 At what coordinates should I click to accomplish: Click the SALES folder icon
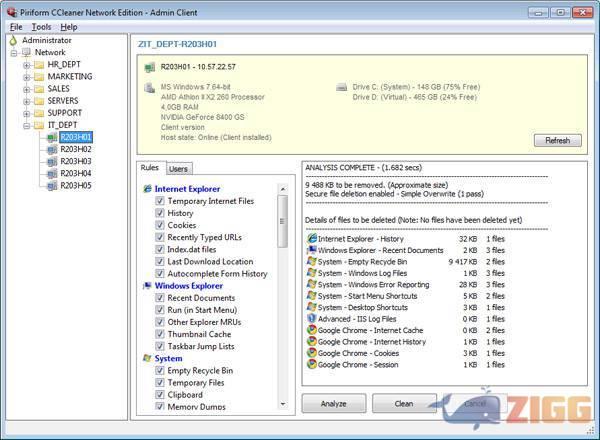coord(39,89)
